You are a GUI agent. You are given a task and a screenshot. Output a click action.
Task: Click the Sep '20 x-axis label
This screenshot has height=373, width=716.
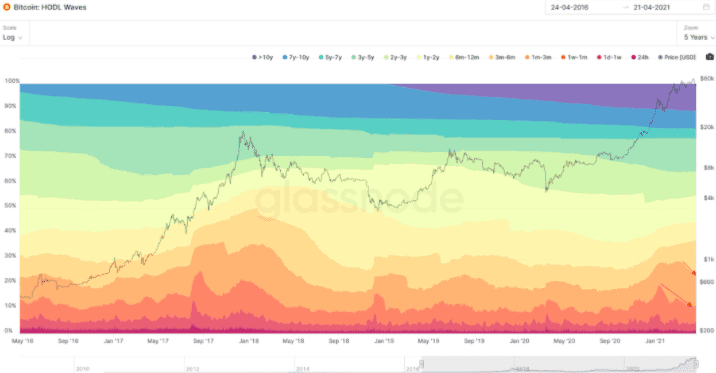point(610,341)
